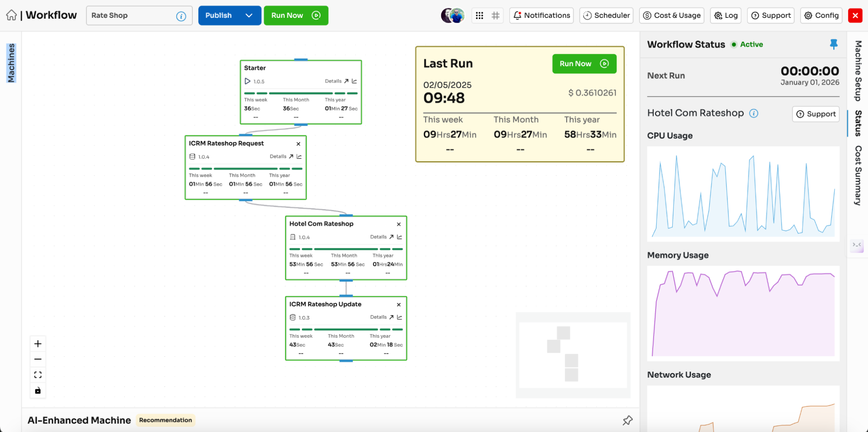Click minimap thumbnail
The image size is (868, 432).
coord(573,355)
